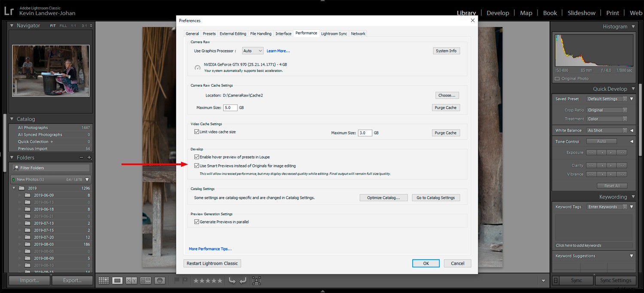Increase Exposure with the Quick Develop arrow
The height and width of the screenshot is (293, 644).
click(x=611, y=152)
